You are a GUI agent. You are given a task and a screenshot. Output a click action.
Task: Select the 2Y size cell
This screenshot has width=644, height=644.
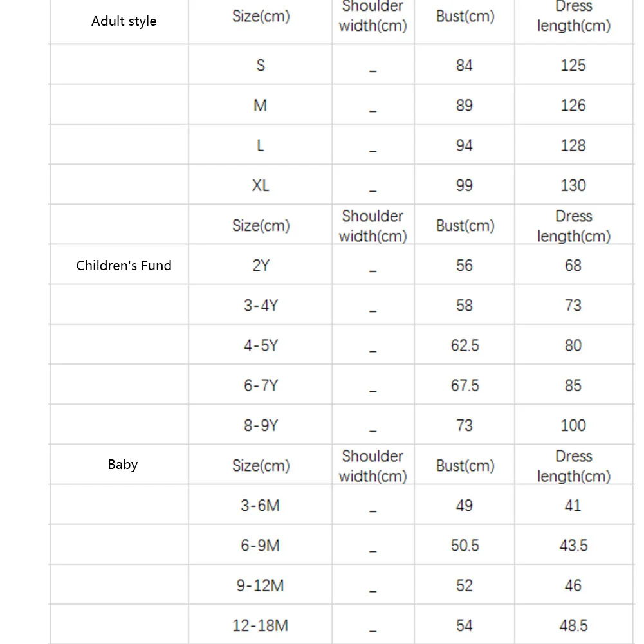point(261,265)
